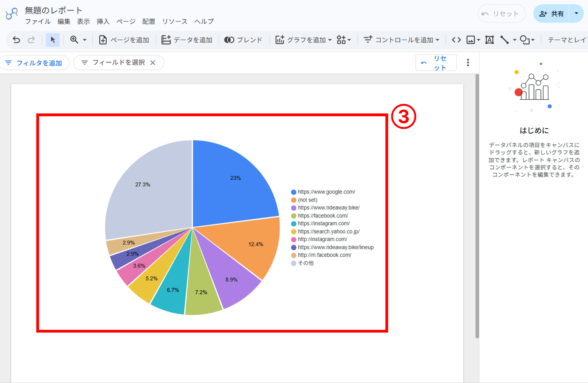The image size is (588, 383).
Task: Open the ヘルプ menu
Action: pyautogui.click(x=204, y=22)
